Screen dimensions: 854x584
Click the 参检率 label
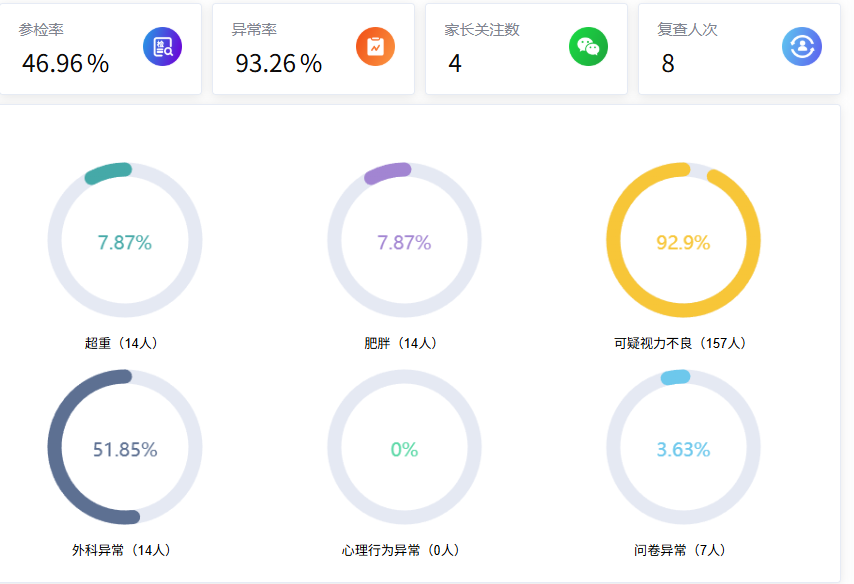(x=41, y=29)
